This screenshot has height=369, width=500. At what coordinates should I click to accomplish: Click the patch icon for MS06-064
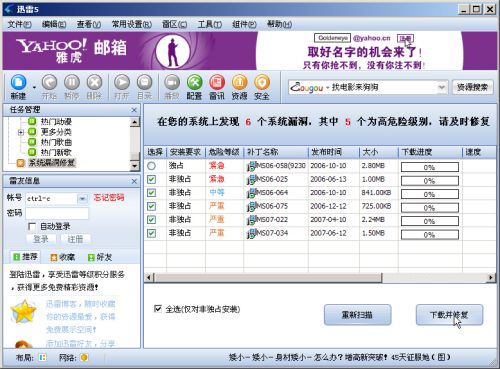click(251, 193)
